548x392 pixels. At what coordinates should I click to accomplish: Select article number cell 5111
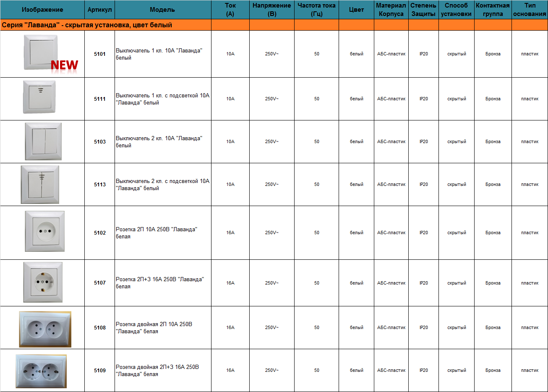pyautogui.click(x=100, y=99)
